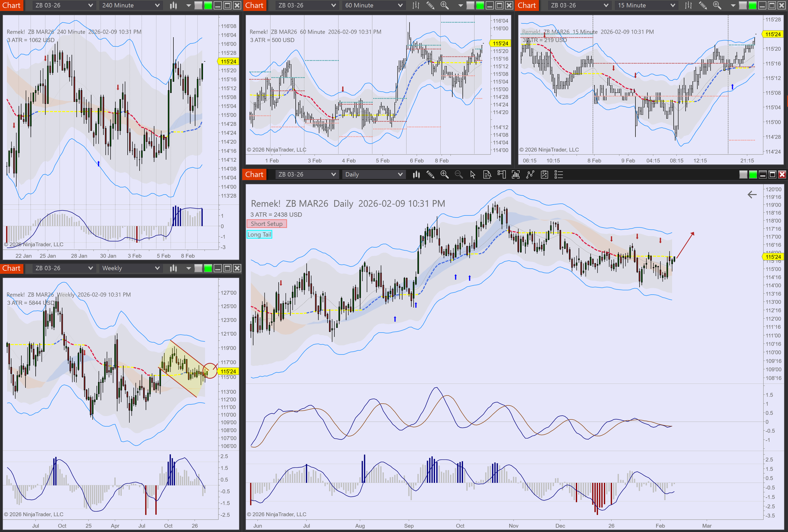Open Data Box icon in Daily toolbar
The width and height of the screenshot is (788, 532).
pyautogui.click(x=487, y=175)
